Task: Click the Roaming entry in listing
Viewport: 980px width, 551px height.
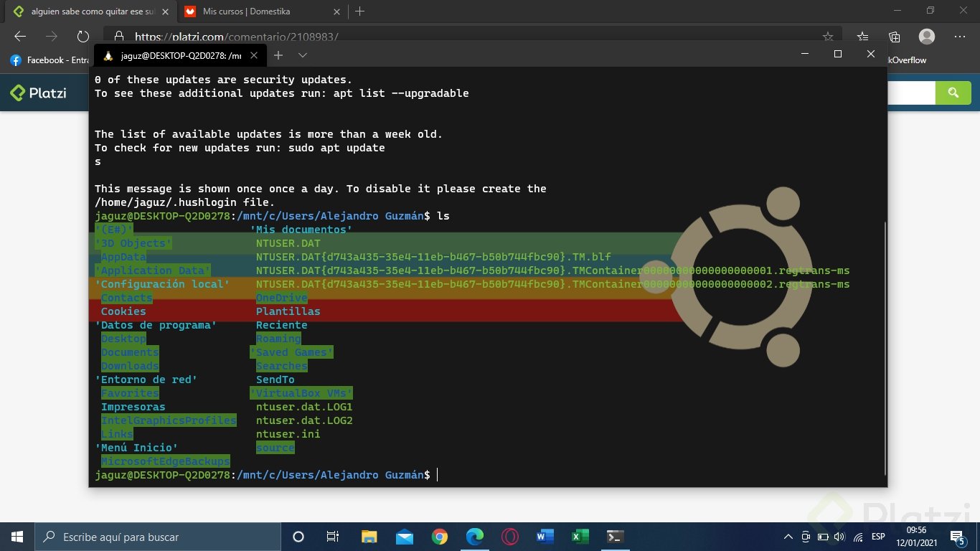Action: coord(278,339)
